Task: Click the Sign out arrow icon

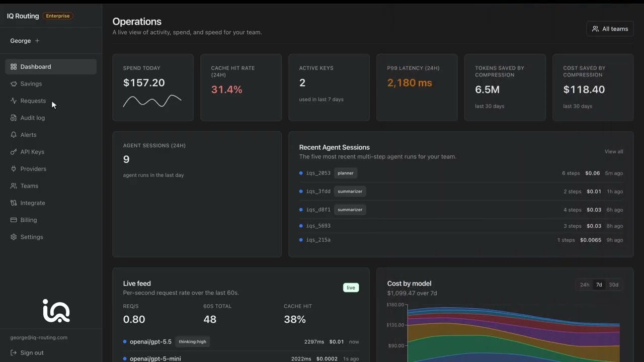Action: point(14,353)
